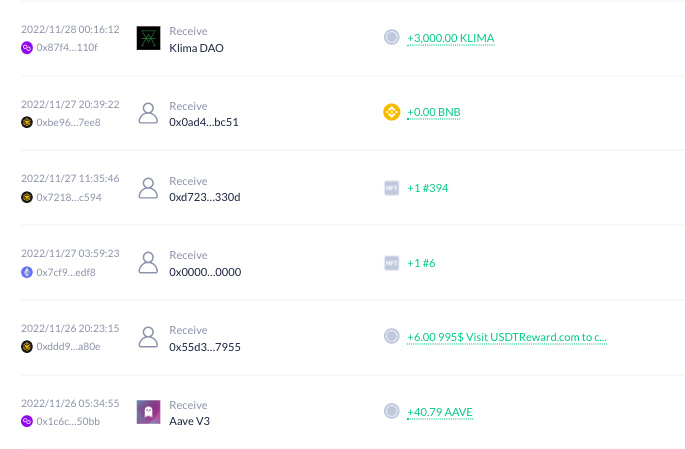Screen dimensions: 685x449
Task: Click the Klima DAO protocol logo
Action: click(x=148, y=38)
